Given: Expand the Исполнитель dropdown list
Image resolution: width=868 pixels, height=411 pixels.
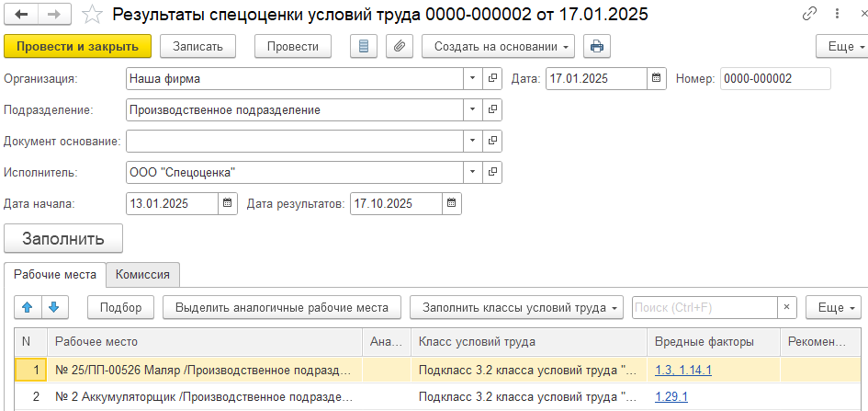Looking at the screenshot, I should 472,172.
